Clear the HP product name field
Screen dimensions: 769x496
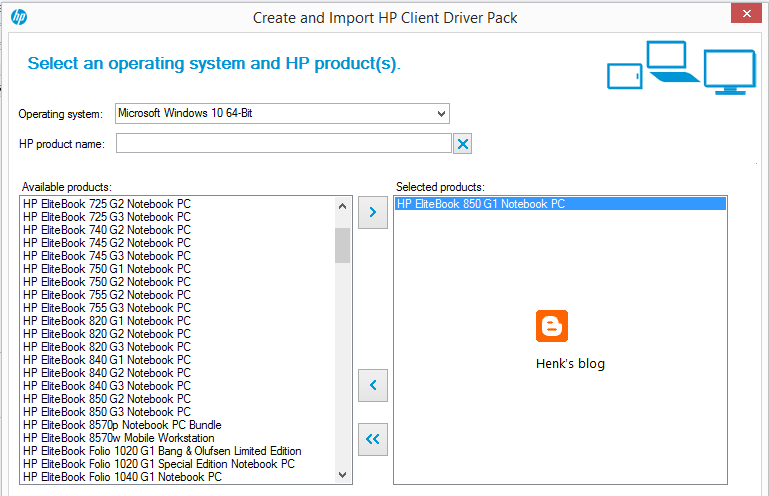tap(462, 144)
